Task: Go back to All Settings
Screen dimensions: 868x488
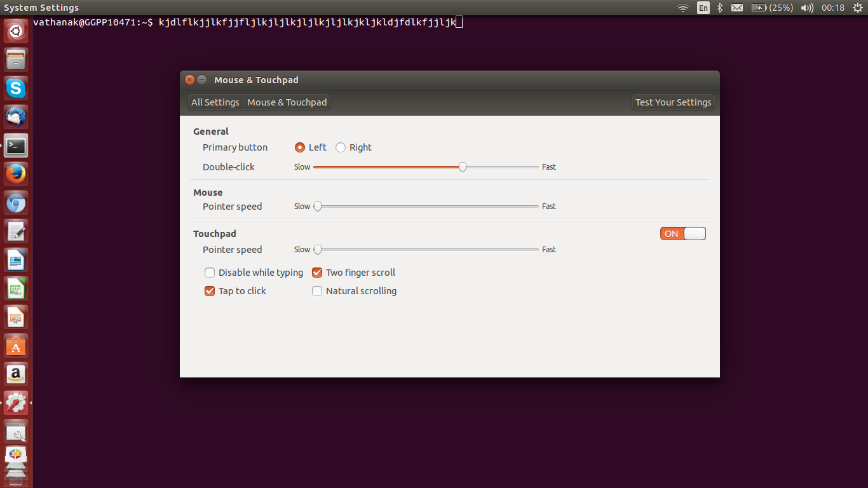Action: 215,102
